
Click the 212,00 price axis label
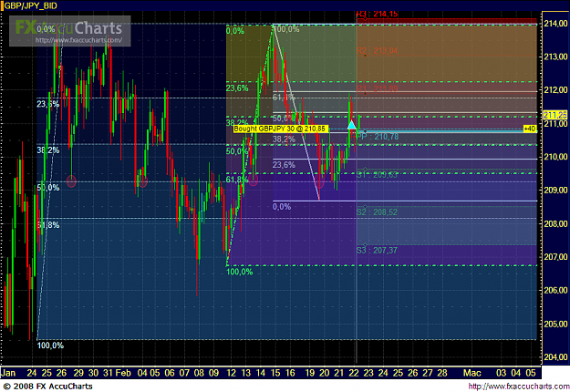pos(555,89)
